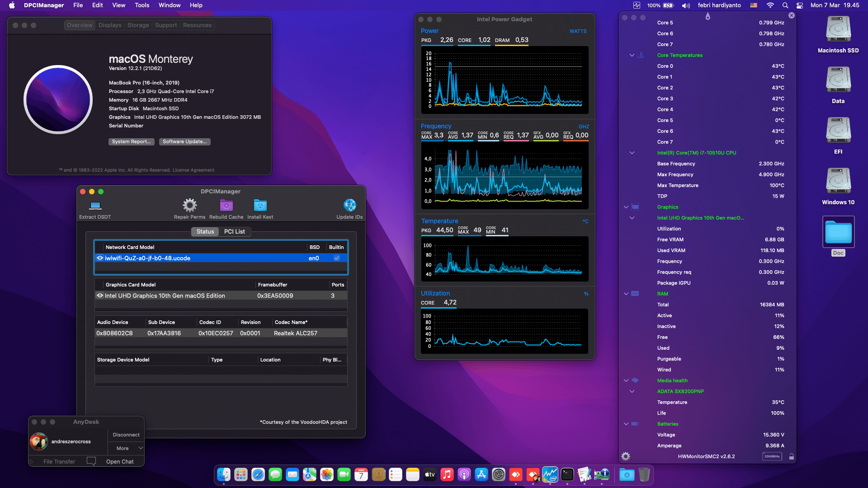Click the andreszerocross avatar in AnyDesk

(39, 441)
